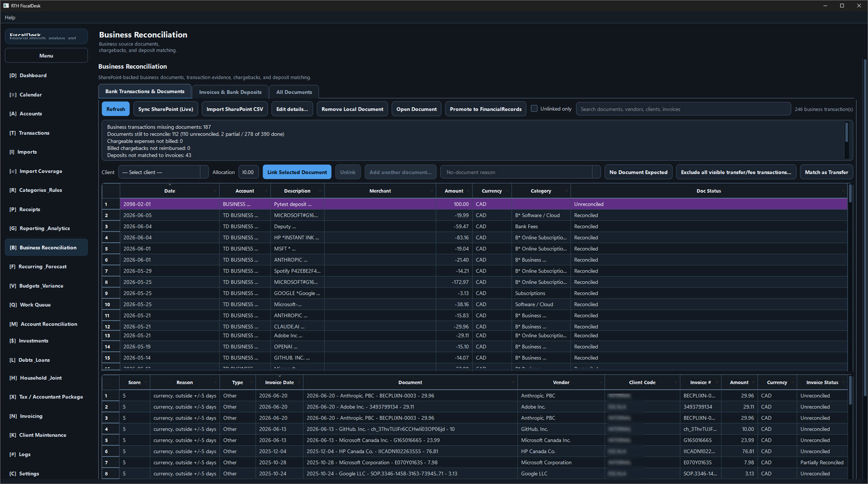Viewport: 868px width, 484px height.
Task: Open Categories_Rules in the sidebar
Action: tap(46, 190)
